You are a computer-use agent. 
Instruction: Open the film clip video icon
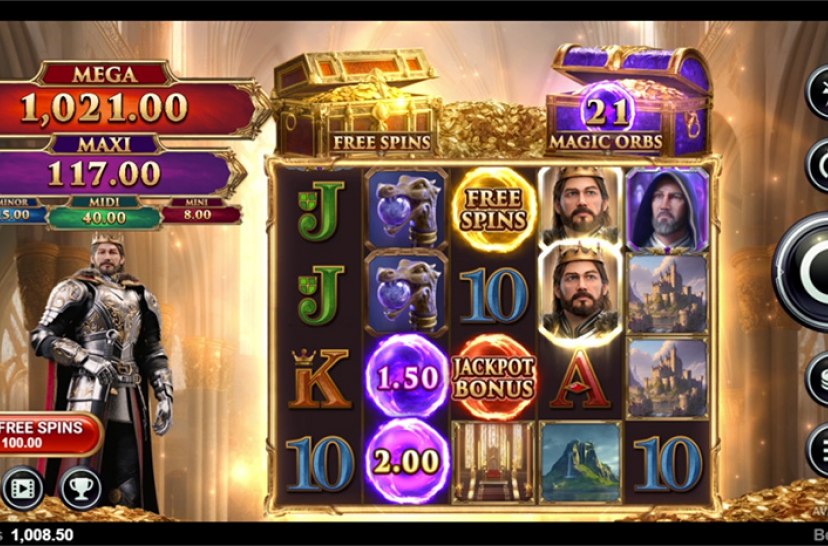tap(23, 488)
